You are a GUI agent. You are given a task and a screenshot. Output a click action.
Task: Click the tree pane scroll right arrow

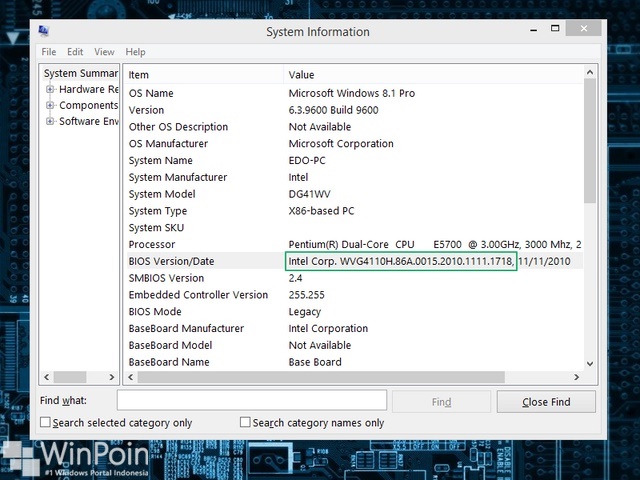112,377
